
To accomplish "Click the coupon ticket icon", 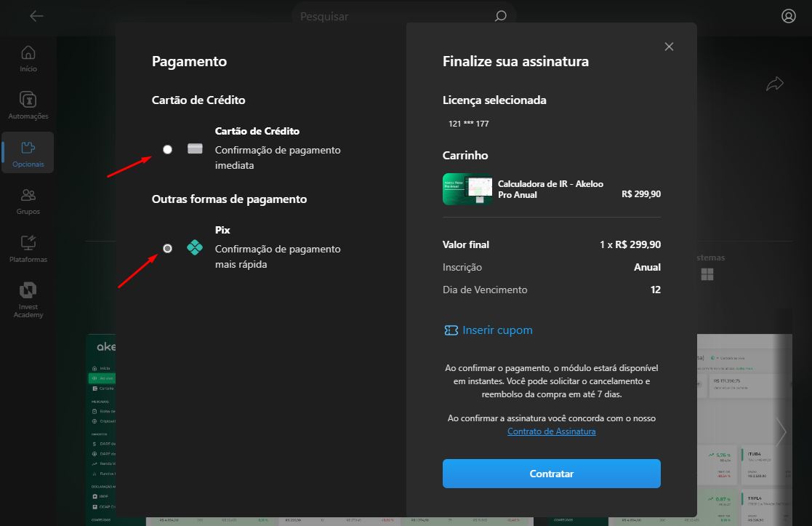I will 451,330.
